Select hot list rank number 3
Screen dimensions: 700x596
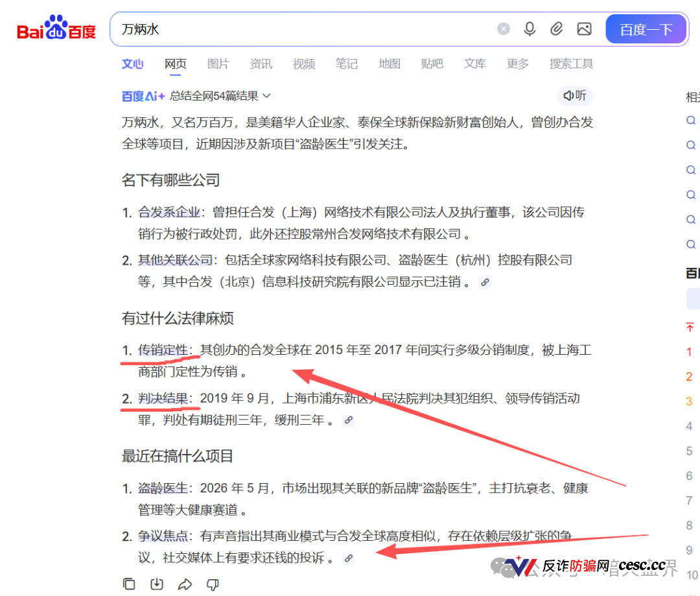[689, 401]
